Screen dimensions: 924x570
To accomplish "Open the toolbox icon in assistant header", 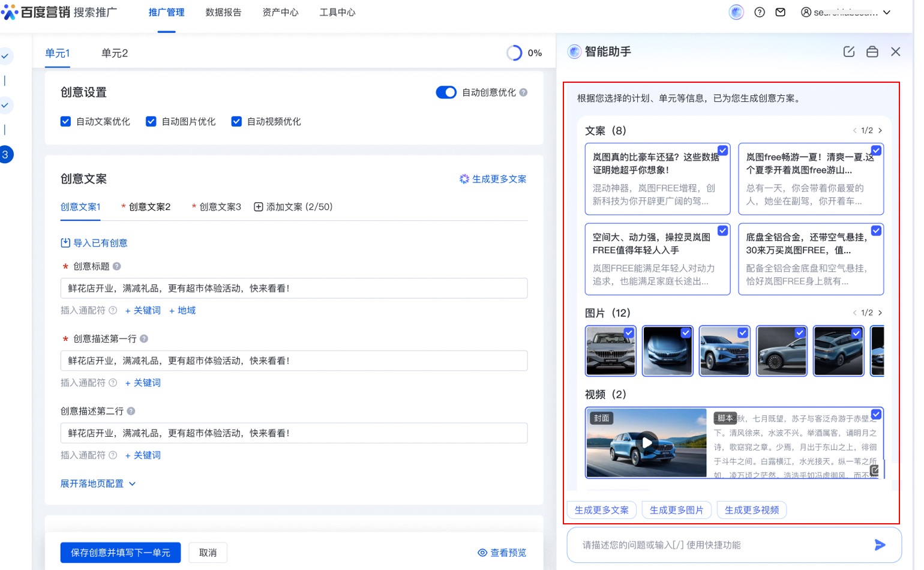I will point(872,52).
